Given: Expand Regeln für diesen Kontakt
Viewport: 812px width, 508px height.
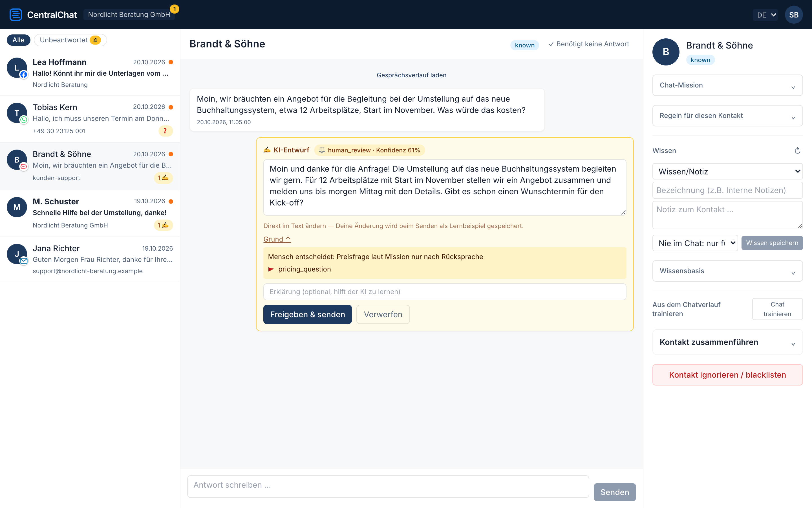Looking at the screenshot, I should click(727, 116).
